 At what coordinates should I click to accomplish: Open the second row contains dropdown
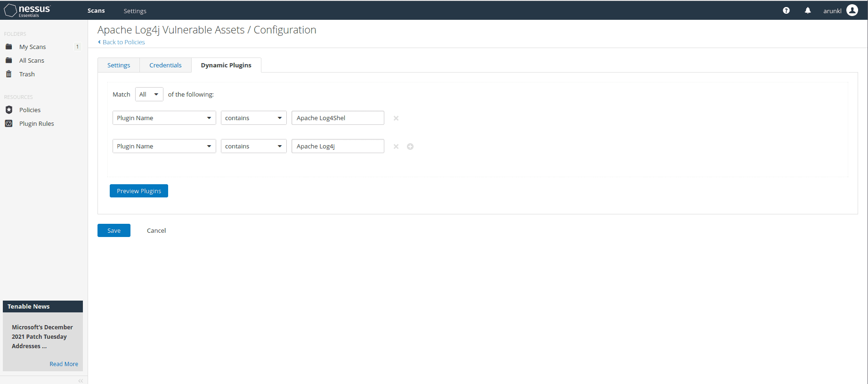(x=254, y=146)
